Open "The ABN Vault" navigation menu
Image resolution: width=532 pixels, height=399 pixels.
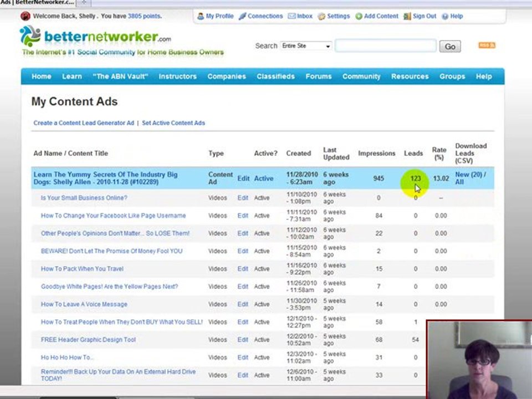tap(120, 76)
